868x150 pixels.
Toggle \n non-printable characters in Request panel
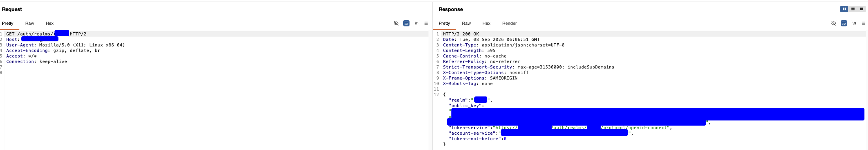point(417,23)
